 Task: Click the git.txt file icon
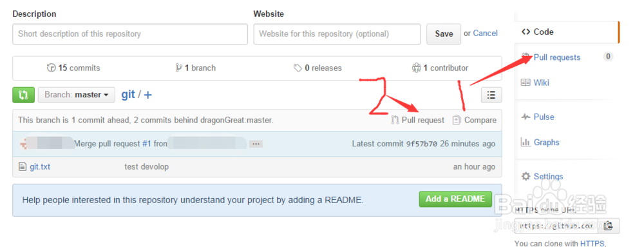[23, 167]
